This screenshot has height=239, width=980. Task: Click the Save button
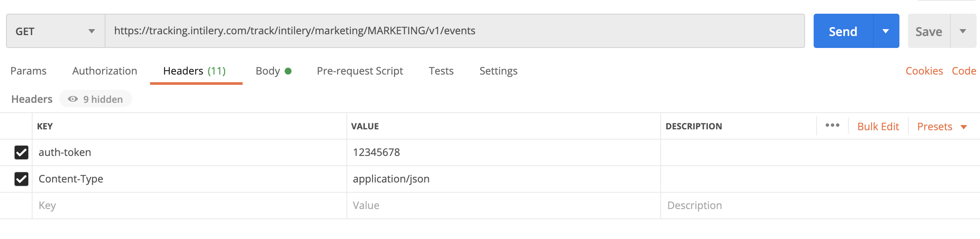tap(929, 31)
